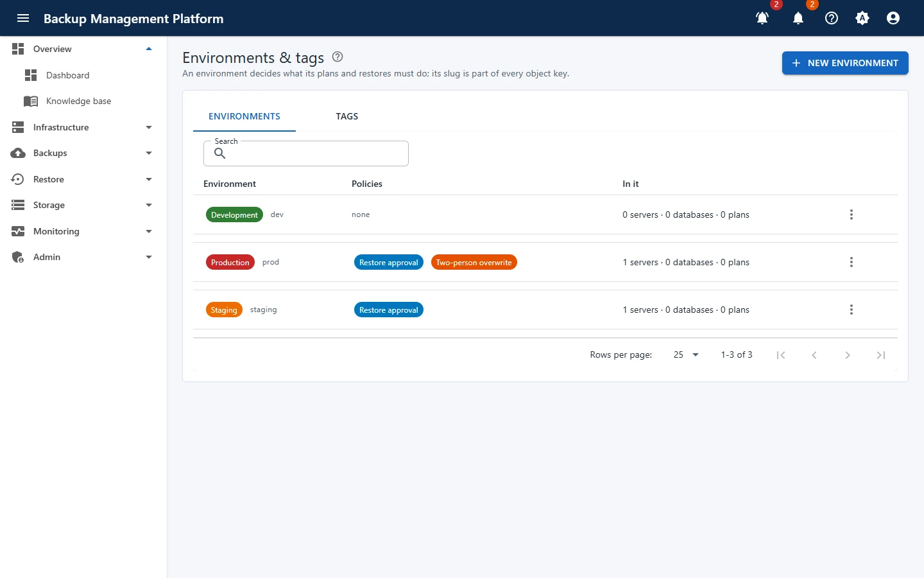Focus the Search input field

click(306, 153)
